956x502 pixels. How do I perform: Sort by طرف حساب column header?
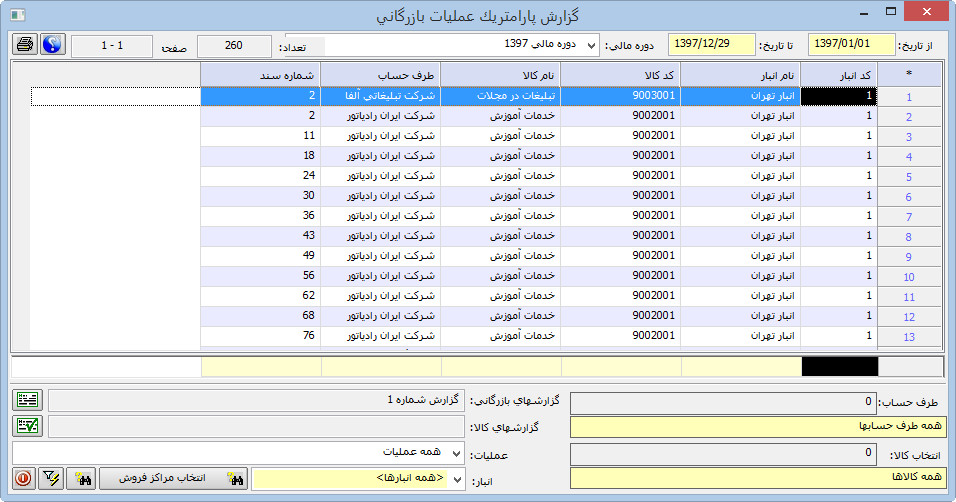(380, 74)
